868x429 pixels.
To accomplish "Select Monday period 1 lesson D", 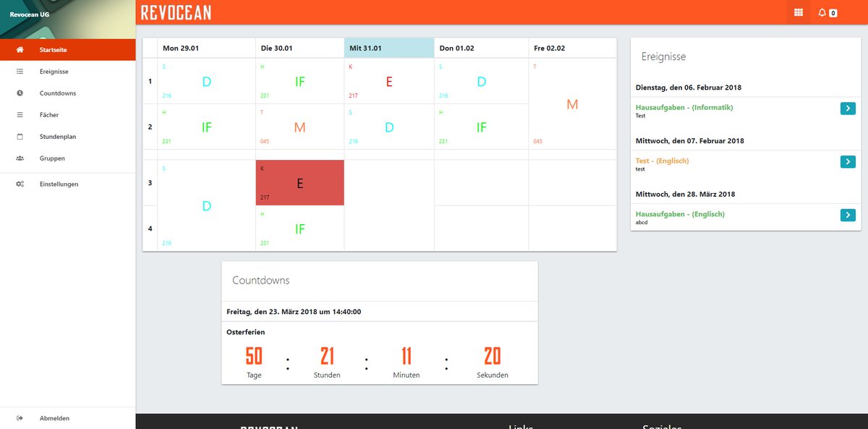I will click(206, 81).
